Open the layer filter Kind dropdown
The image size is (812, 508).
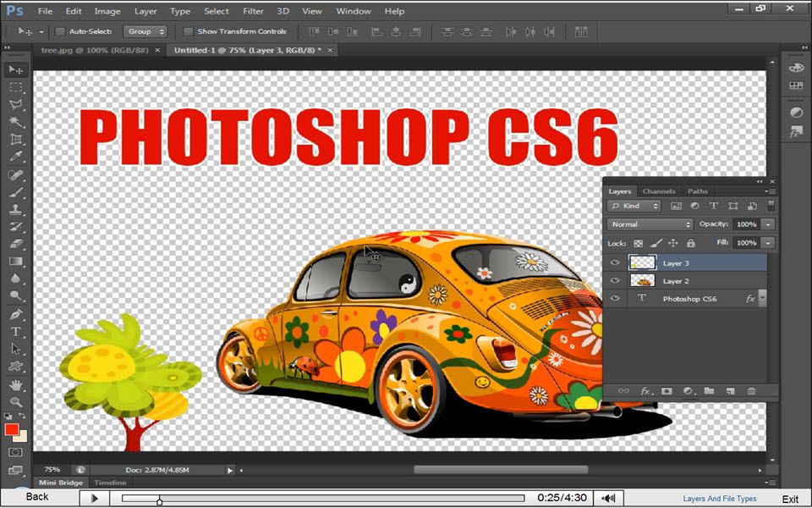click(634, 206)
